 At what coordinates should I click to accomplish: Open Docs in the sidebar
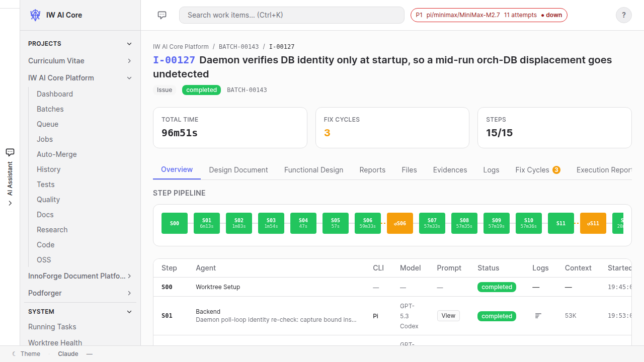coord(45,215)
